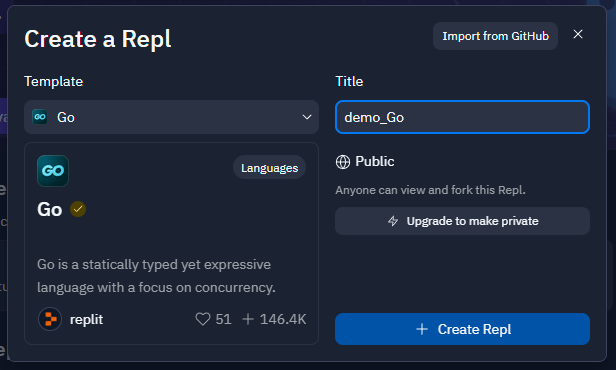The height and width of the screenshot is (370, 616).
Task: Click the lightning bolt upgrade icon
Action: click(393, 221)
